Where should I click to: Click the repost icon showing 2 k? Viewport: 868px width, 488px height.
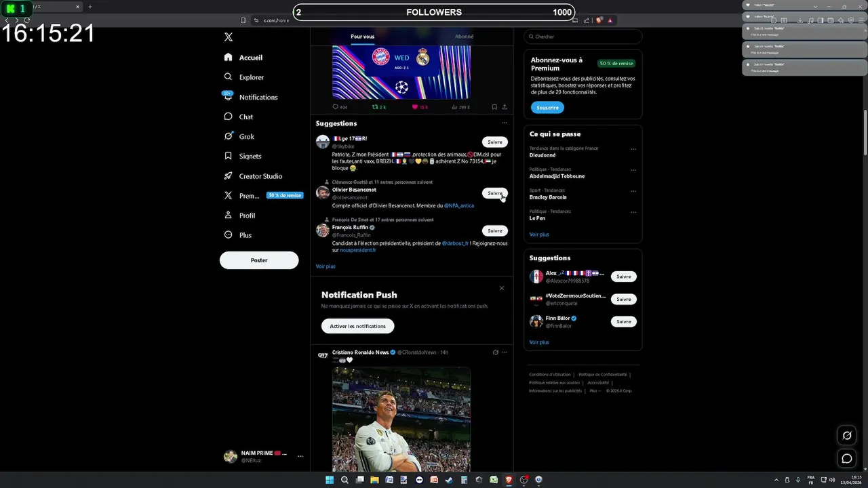pyautogui.click(x=379, y=107)
